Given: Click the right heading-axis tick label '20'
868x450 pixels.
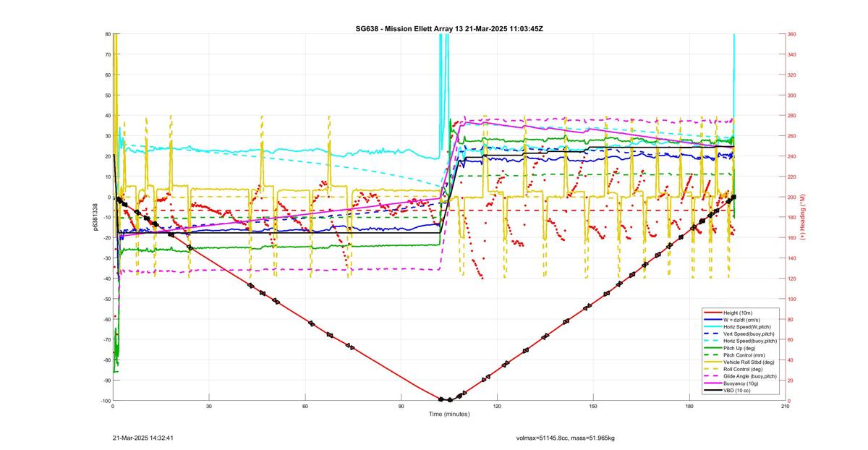Looking at the screenshot, I should [791, 381].
